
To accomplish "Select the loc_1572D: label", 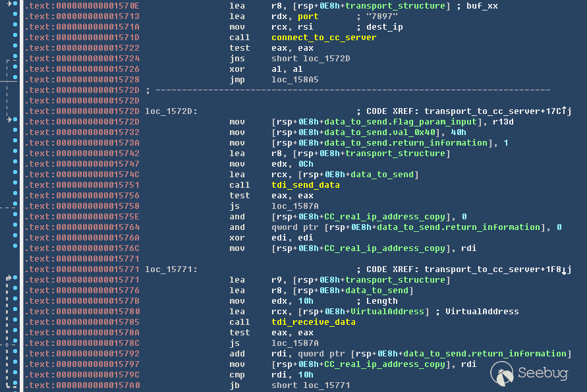I will [x=171, y=111].
